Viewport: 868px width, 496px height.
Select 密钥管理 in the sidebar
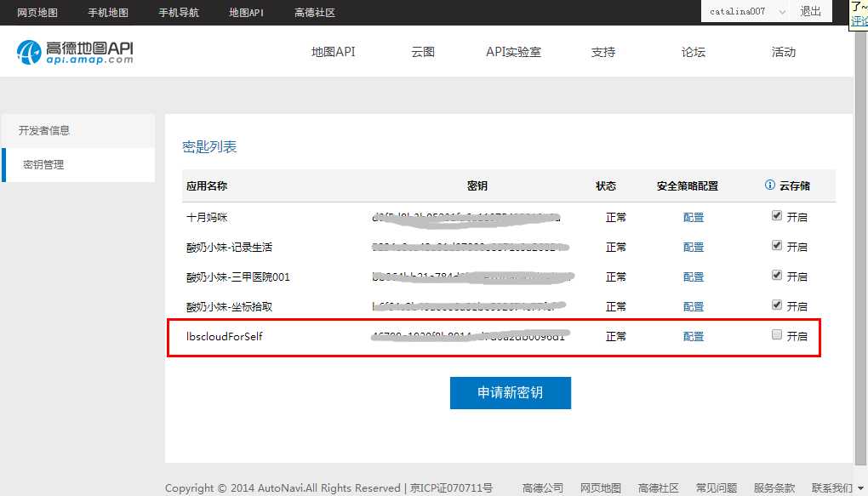coord(78,164)
